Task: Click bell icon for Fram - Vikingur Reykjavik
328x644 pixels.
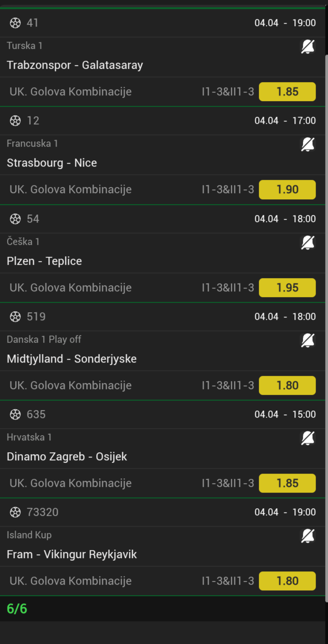Action: click(x=308, y=536)
